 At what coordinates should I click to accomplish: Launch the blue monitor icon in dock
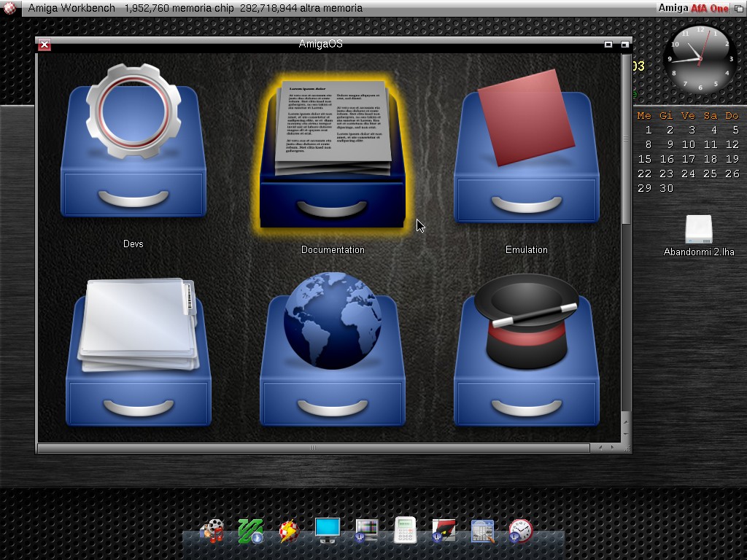328,530
